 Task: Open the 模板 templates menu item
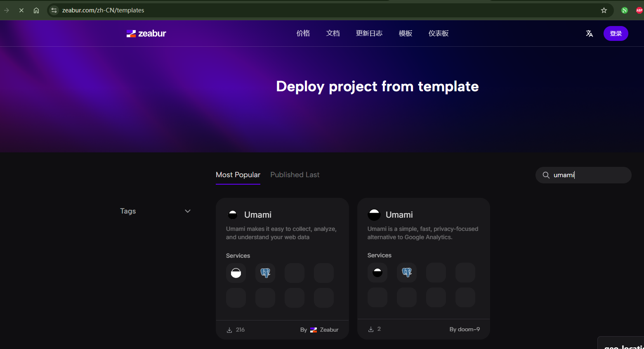tap(406, 33)
